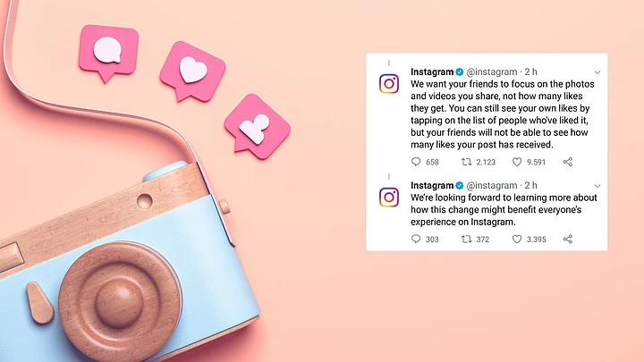Click the 2 h timestamp on first tweet
The width and height of the screenshot is (644, 362).
click(530, 72)
